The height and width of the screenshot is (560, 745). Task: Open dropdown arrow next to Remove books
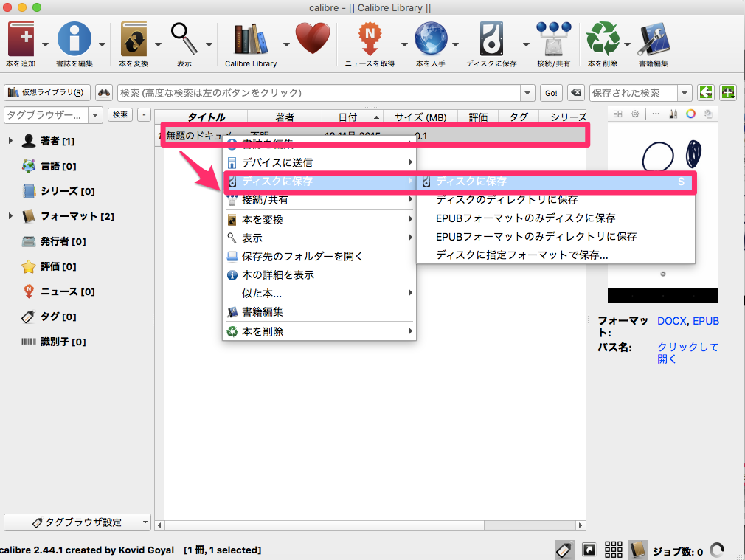click(627, 45)
